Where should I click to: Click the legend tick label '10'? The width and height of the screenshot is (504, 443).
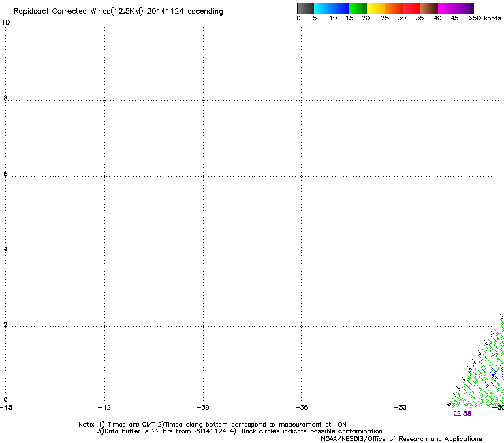click(x=333, y=18)
